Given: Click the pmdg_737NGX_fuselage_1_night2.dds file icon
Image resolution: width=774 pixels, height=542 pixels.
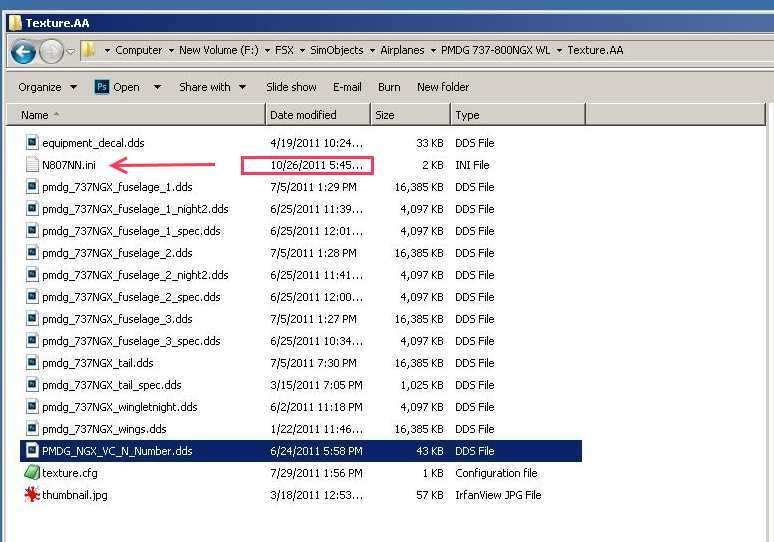Looking at the screenshot, I should (32, 209).
